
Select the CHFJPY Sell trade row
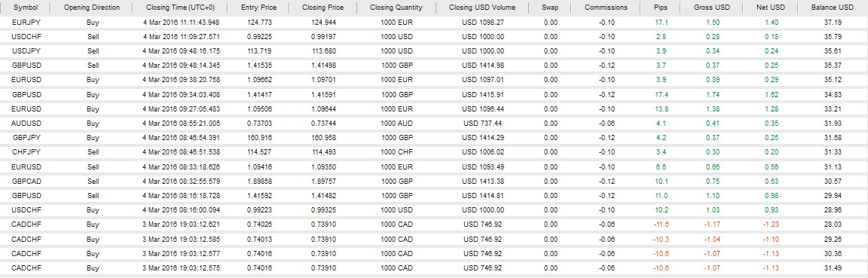[x=434, y=151]
